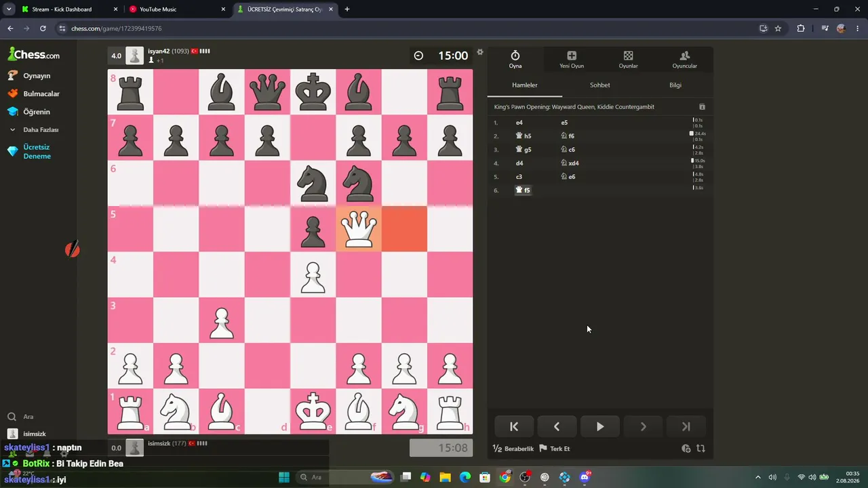Click the black knight on e6

313,183
